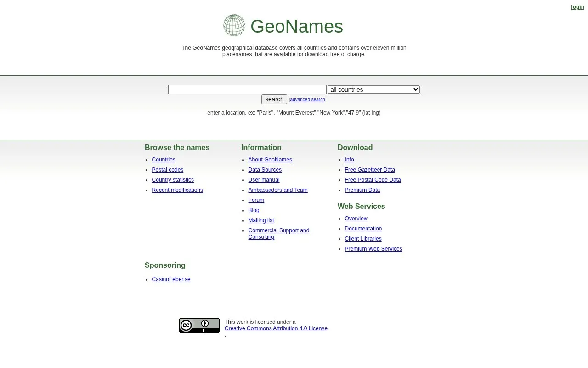Screen dimensions: 588x368
Task: Click the Browse the names heading
Action: tap(177, 148)
